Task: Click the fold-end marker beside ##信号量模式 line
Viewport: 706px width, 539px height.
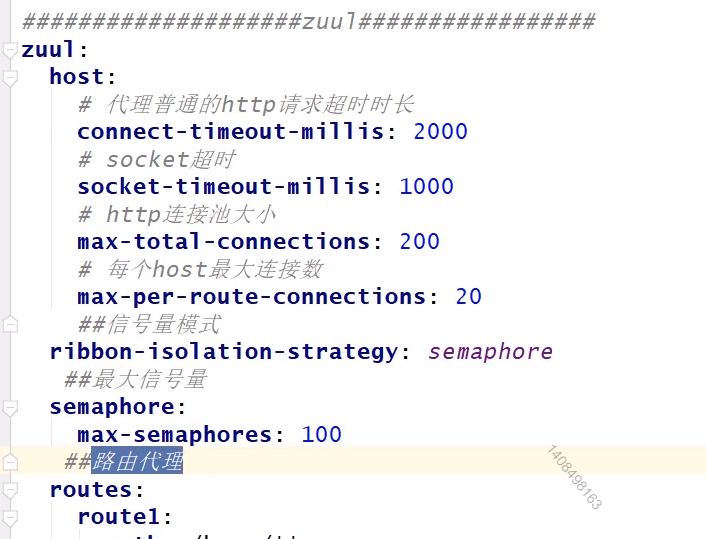Action: click(9, 325)
